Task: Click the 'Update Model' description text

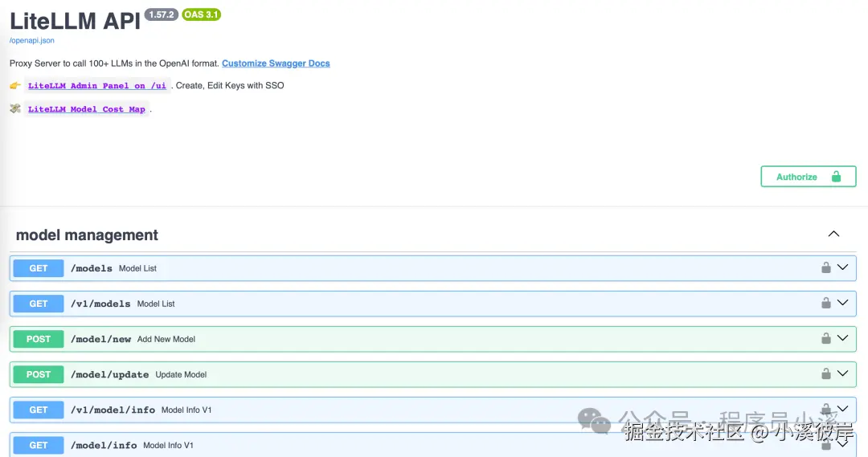Action: click(181, 374)
